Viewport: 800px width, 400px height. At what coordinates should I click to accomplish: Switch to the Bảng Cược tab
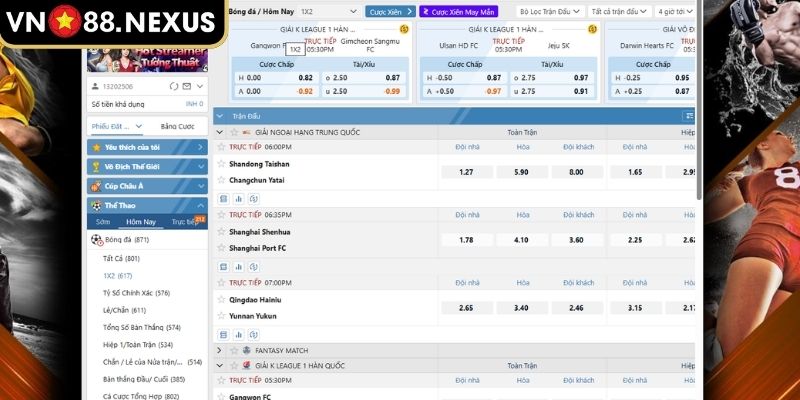[x=177, y=126]
